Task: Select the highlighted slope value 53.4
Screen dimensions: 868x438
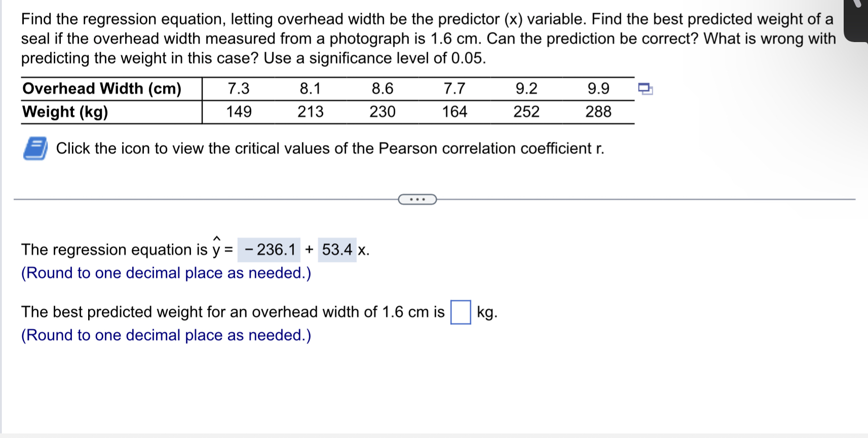Action: pos(337,249)
